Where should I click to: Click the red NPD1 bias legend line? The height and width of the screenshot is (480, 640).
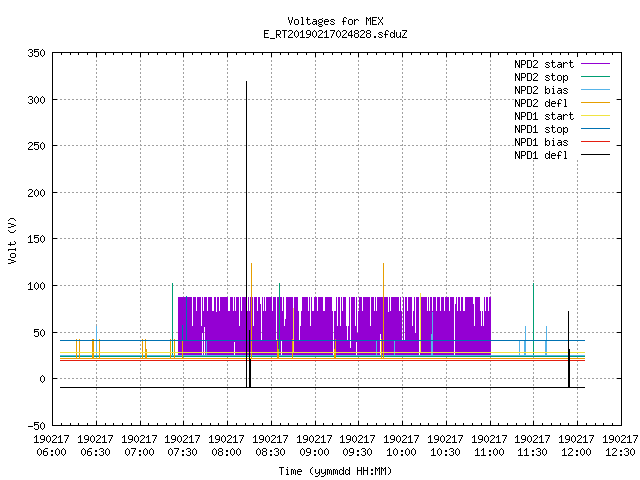pyautogui.click(x=595, y=142)
